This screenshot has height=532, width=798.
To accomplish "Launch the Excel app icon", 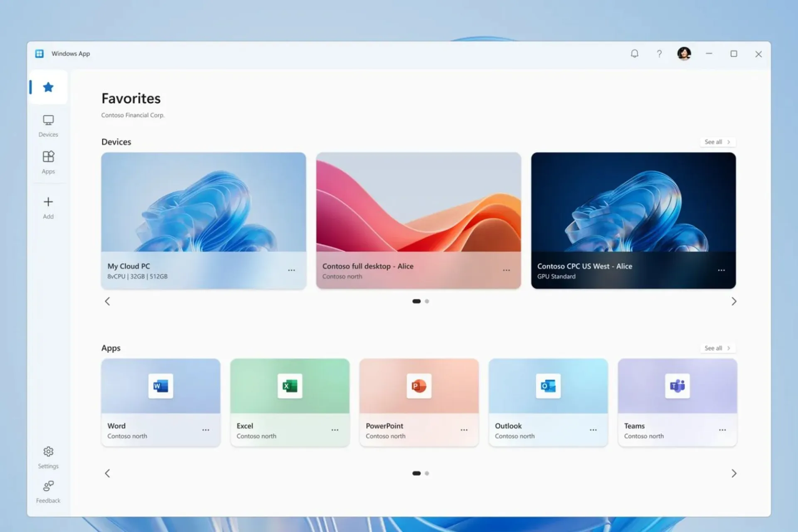I will click(x=290, y=386).
